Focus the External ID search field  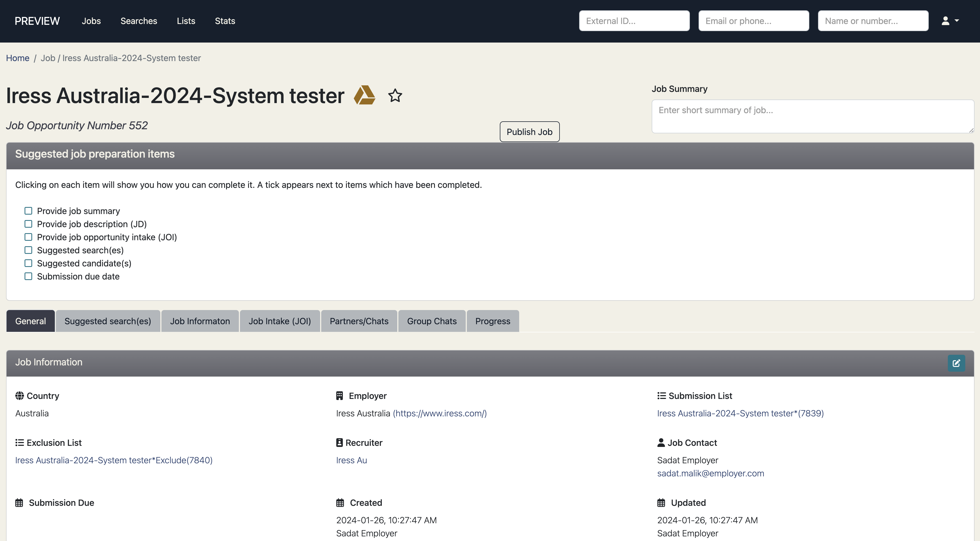pyautogui.click(x=634, y=21)
